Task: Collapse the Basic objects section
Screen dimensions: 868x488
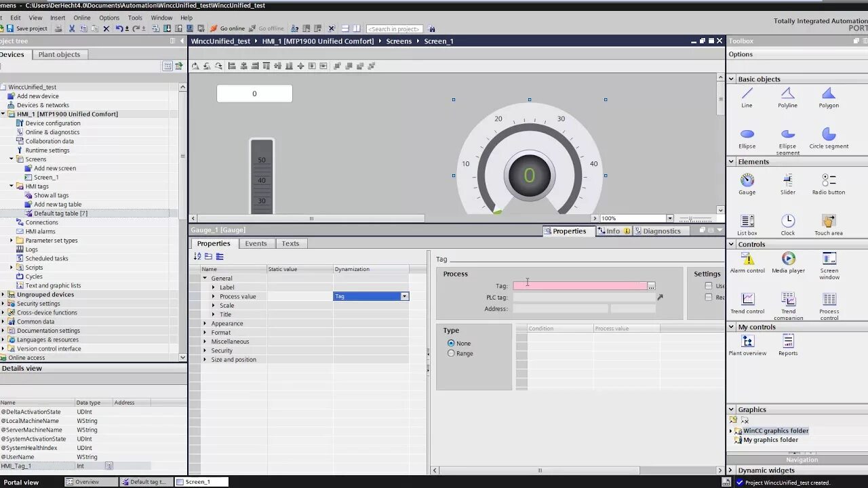Action: coord(731,79)
